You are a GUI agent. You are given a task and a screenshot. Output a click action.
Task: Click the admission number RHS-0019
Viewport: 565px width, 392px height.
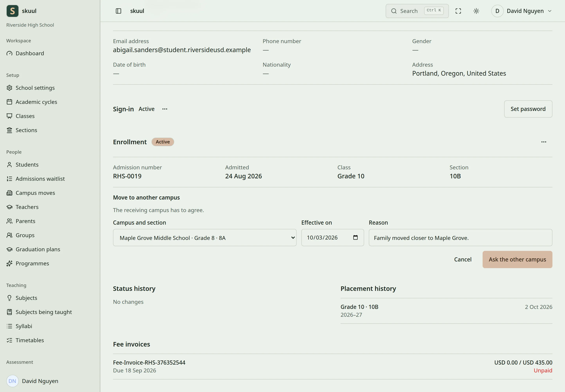[x=127, y=176]
